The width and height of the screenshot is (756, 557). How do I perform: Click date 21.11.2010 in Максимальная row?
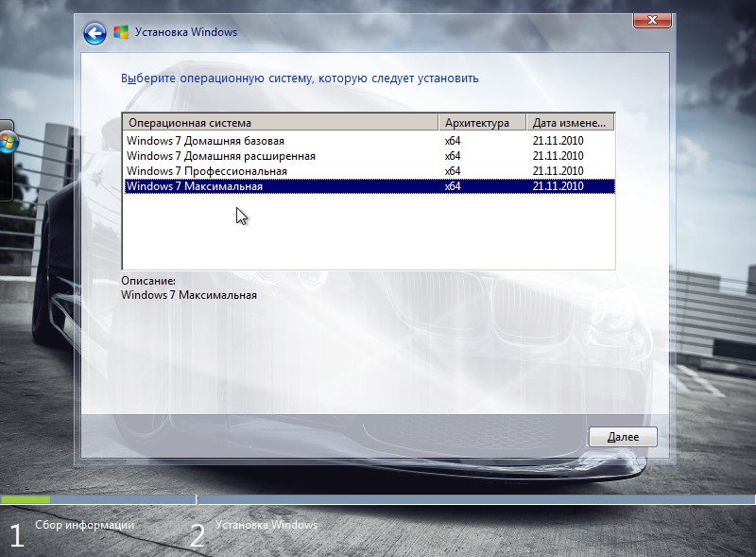558,186
